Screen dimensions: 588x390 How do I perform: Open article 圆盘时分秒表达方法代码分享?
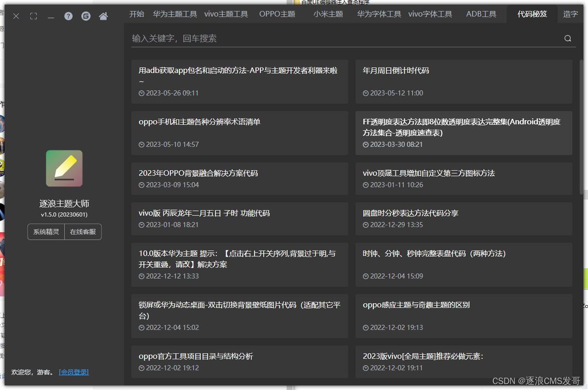tap(464, 219)
